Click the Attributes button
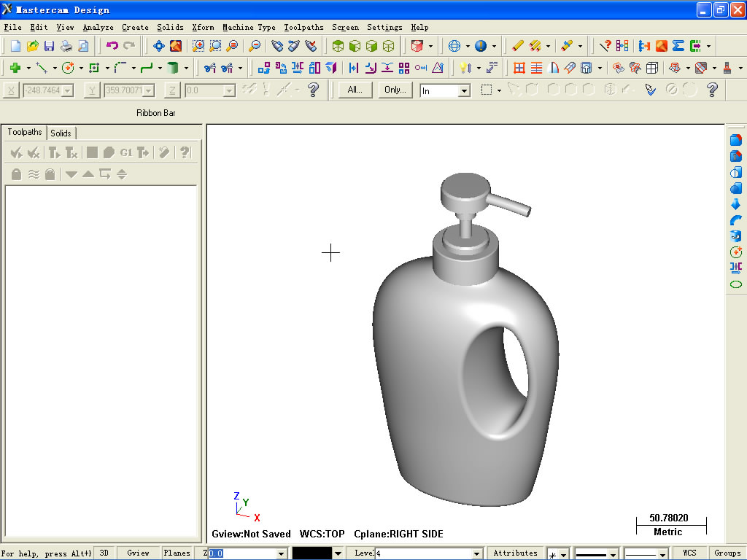Image resolution: width=747 pixels, height=560 pixels. pyautogui.click(x=516, y=553)
